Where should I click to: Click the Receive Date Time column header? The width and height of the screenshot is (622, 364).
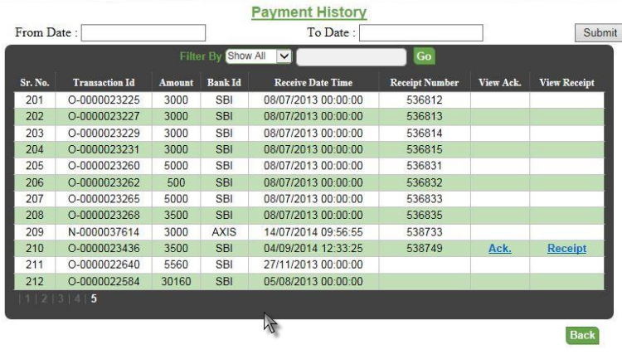tap(313, 82)
